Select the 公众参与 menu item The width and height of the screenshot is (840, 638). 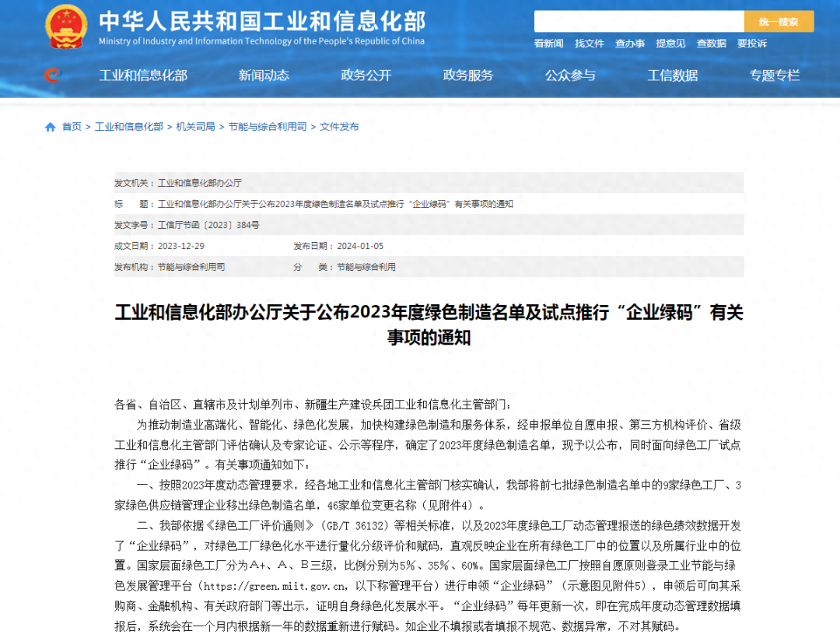[570, 75]
